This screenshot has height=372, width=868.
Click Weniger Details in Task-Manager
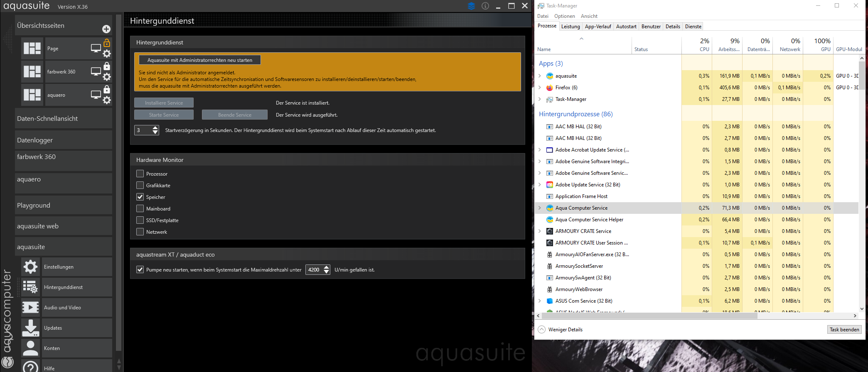561,329
